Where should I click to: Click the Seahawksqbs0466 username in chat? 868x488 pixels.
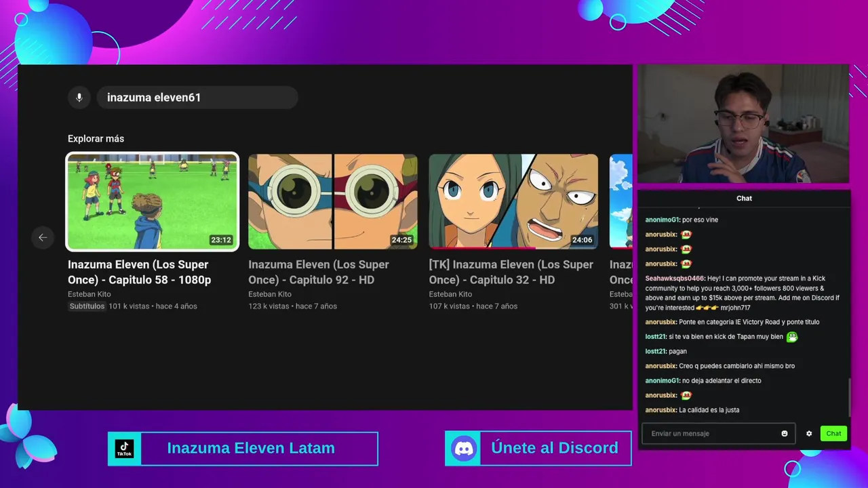tap(675, 279)
